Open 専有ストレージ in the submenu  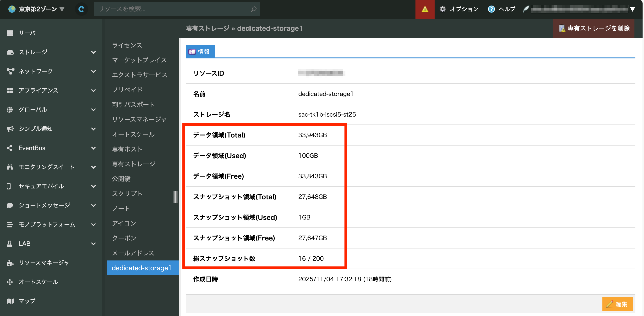(x=133, y=164)
